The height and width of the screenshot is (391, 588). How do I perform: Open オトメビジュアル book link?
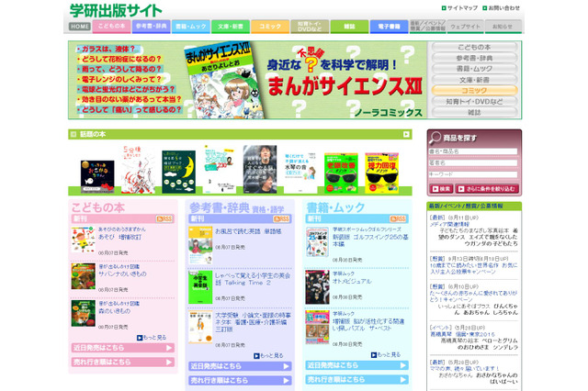(x=352, y=281)
